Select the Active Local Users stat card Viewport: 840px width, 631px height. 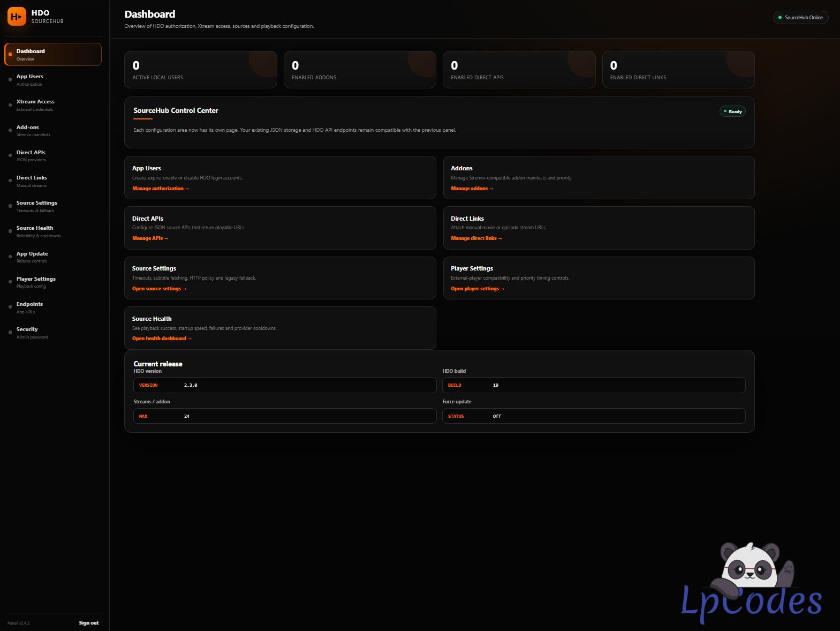(201, 70)
